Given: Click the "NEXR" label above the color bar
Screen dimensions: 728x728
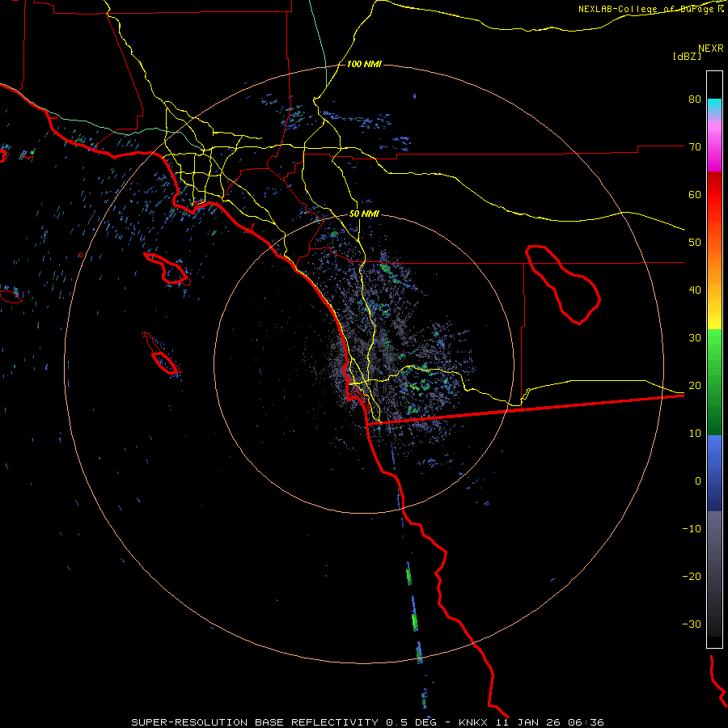Looking at the screenshot, I should click(711, 49).
